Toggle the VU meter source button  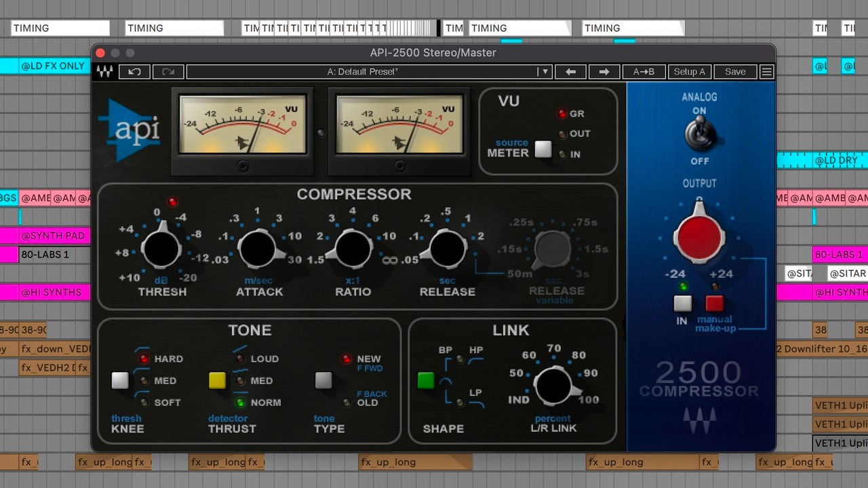[x=543, y=150]
